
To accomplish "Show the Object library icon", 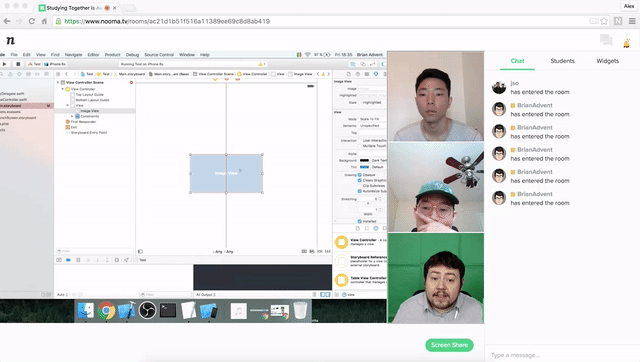I will coord(376,228).
